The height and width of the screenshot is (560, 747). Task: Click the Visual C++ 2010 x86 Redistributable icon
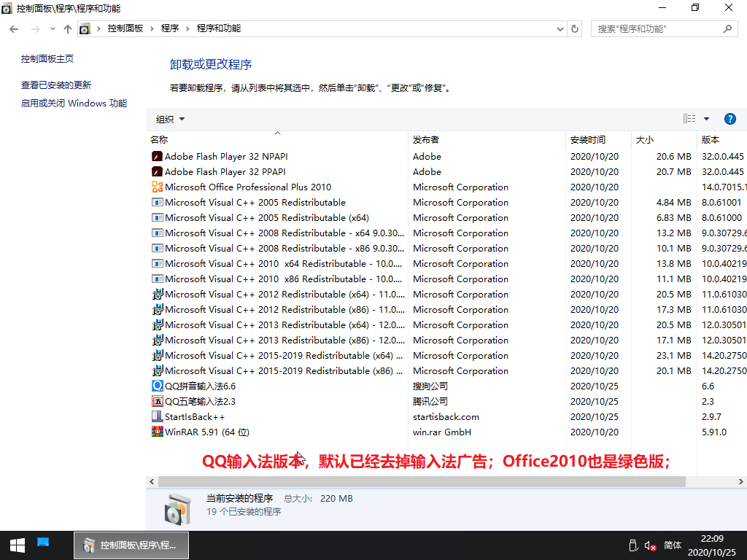coord(157,279)
